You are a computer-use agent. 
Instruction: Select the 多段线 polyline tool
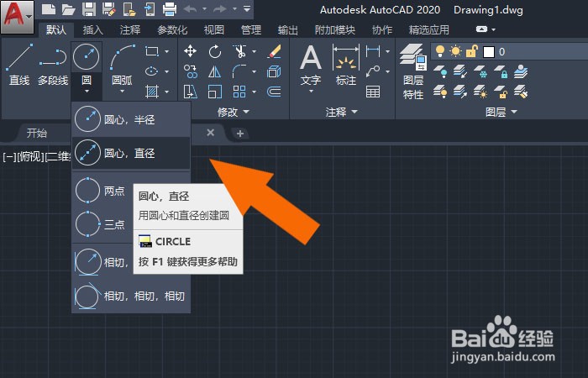(53, 65)
